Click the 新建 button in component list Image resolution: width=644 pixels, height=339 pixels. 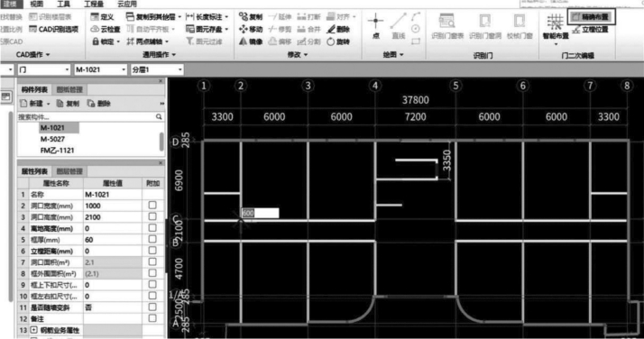pos(35,104)
